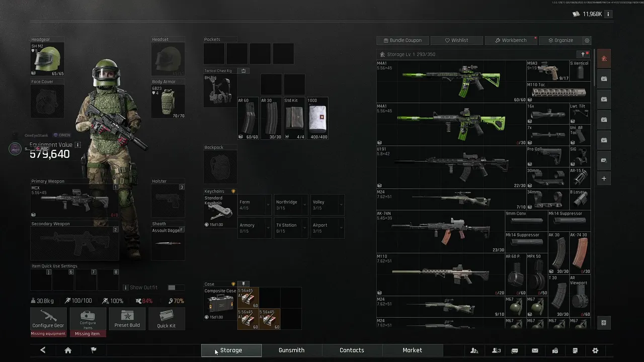Select the MCX primary weapon slot
Image resolution: width=644 pixels, height=362 pixels.
tap(74, 201)
